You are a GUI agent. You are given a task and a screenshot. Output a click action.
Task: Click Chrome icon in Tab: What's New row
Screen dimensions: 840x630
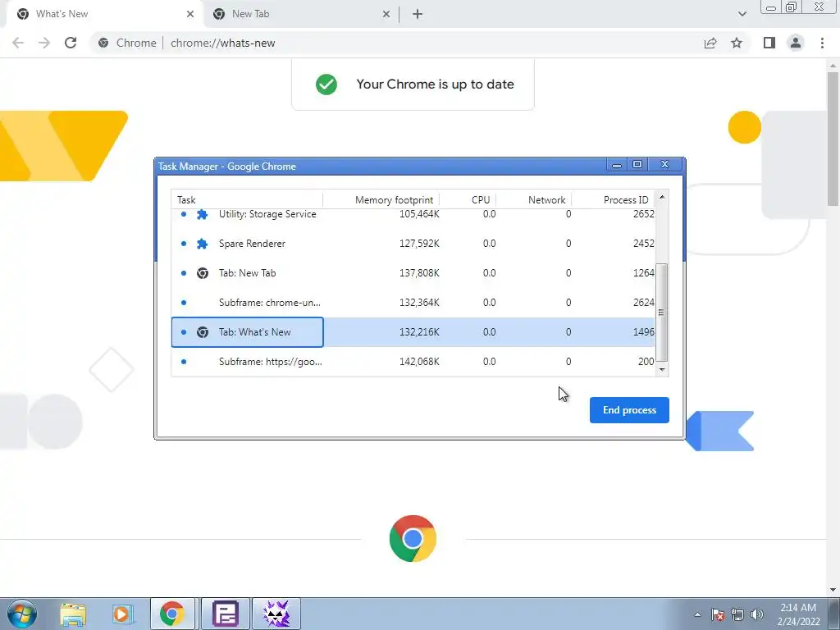point(202,332)
